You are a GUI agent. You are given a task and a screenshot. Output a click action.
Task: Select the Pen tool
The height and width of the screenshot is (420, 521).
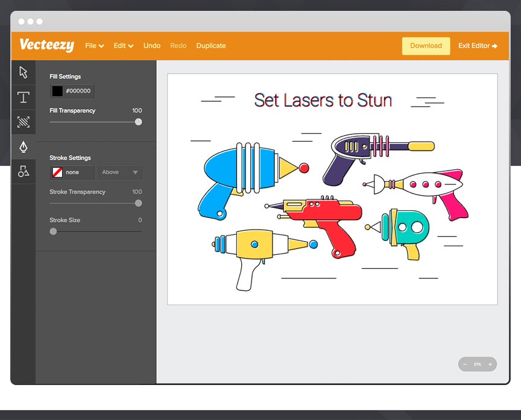point(24,147)
